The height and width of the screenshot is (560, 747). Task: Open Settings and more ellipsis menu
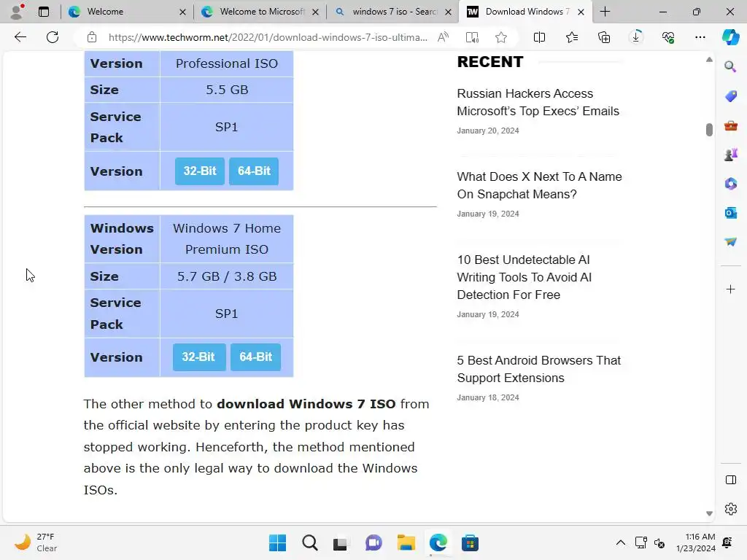(x=700, y=37)
